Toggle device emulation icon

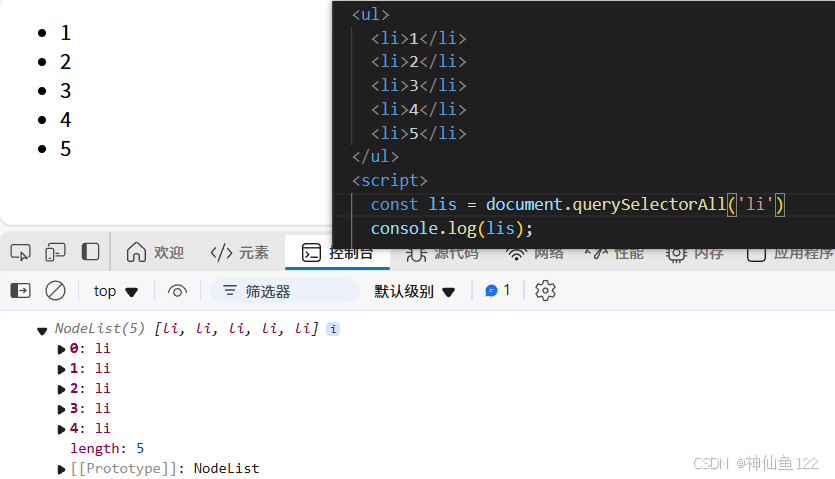coord(55,252)
